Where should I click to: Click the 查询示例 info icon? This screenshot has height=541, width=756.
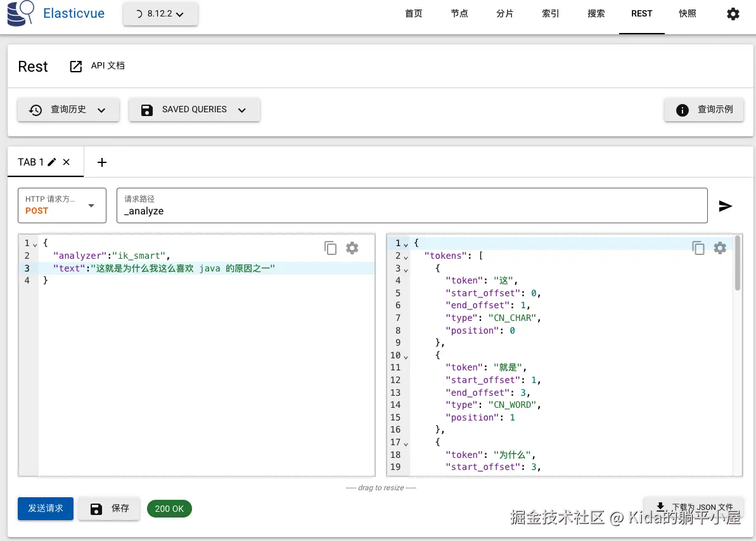(x=682, y=110)
